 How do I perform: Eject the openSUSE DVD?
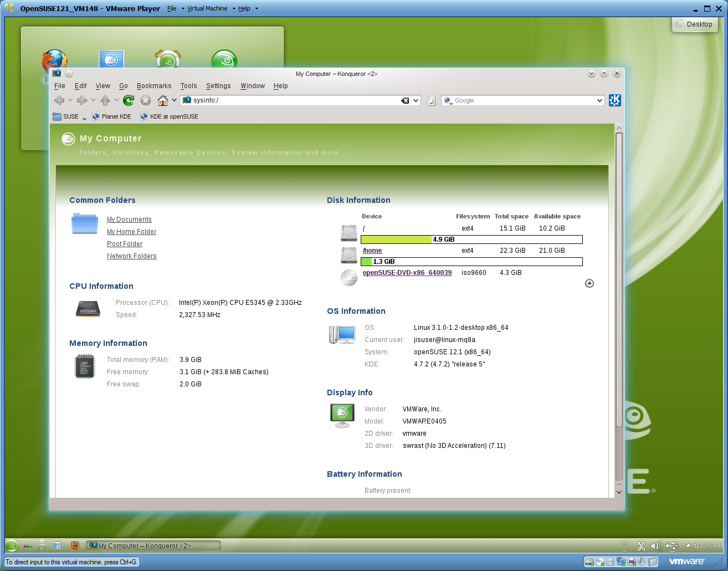(589, 283)
